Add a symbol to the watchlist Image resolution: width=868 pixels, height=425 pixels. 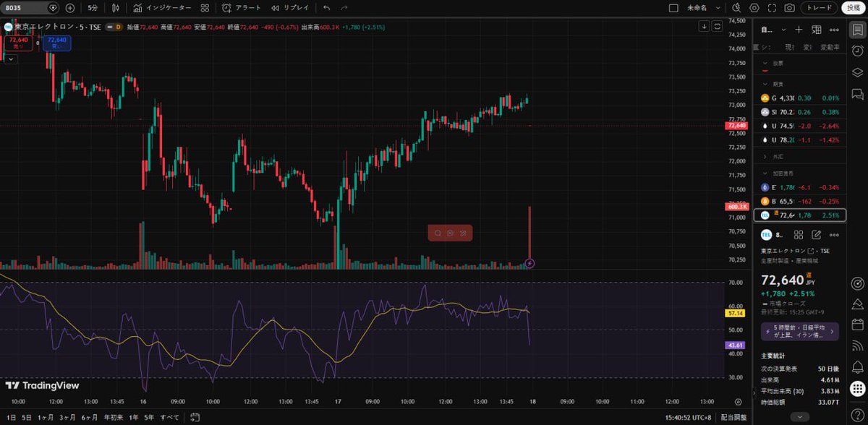(799, 30)
